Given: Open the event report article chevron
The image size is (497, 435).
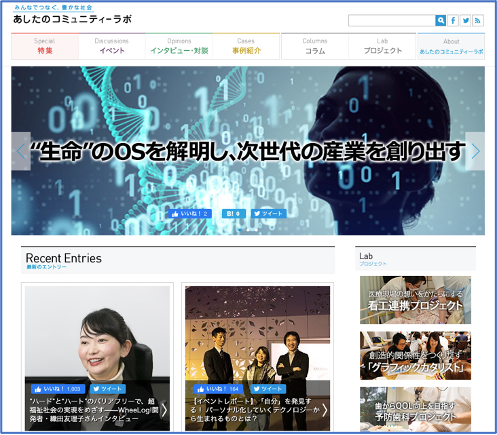Looking at the screenshot, I should pos(325,410).
